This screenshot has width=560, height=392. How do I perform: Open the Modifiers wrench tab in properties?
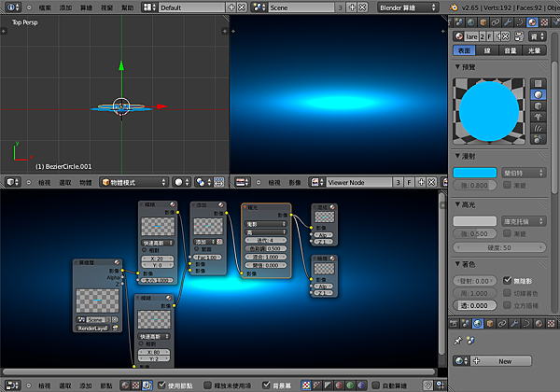[x=508, y=22]
